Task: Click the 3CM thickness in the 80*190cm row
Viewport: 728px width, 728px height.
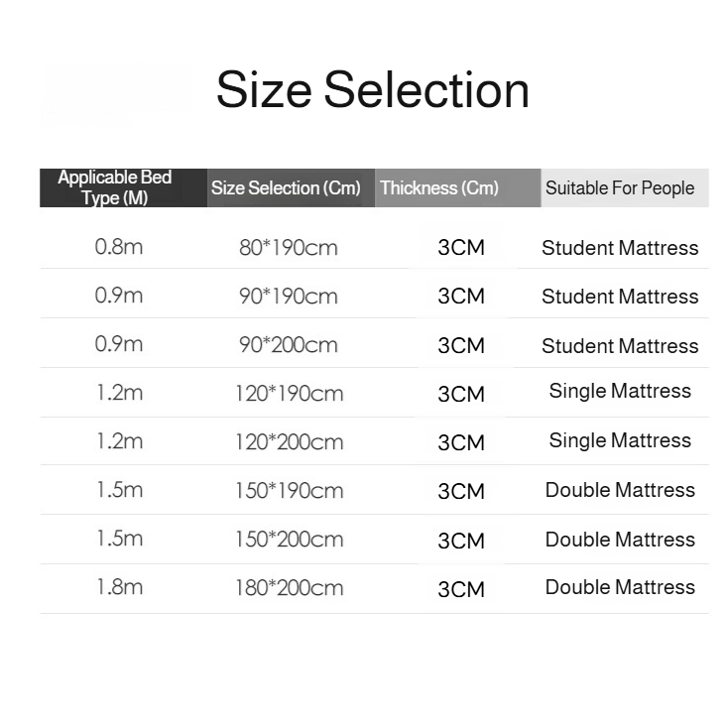Action: click(x=461, y=247)
